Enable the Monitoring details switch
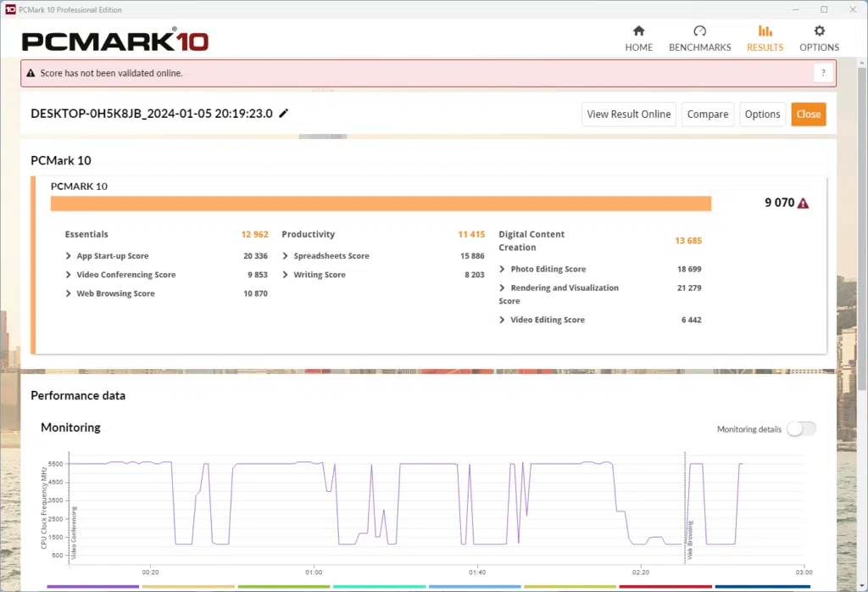This screenshot has width=868, height=592. pos(800,429)
